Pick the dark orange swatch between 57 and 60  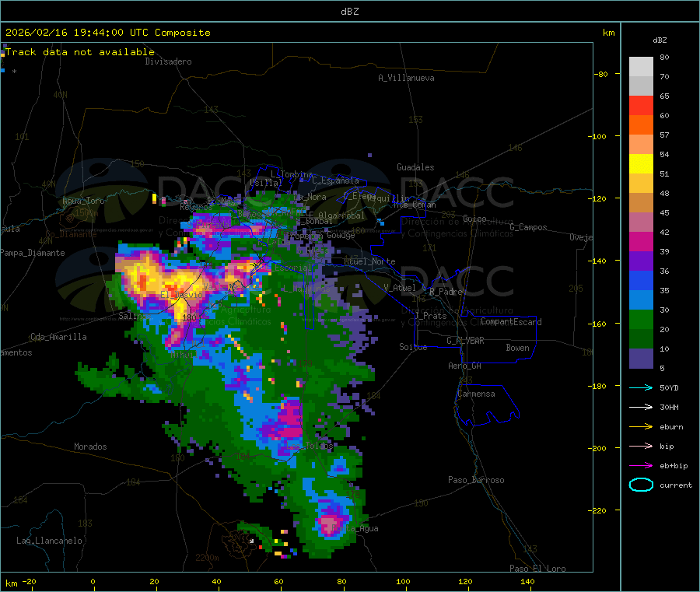click(641, 125)
